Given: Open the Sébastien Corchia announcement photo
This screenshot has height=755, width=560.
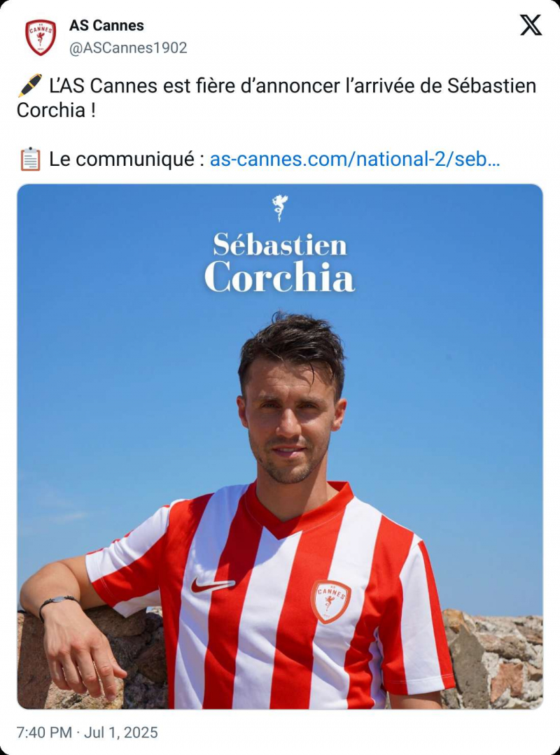Looking at the screenshot, I should click(280, 446).
